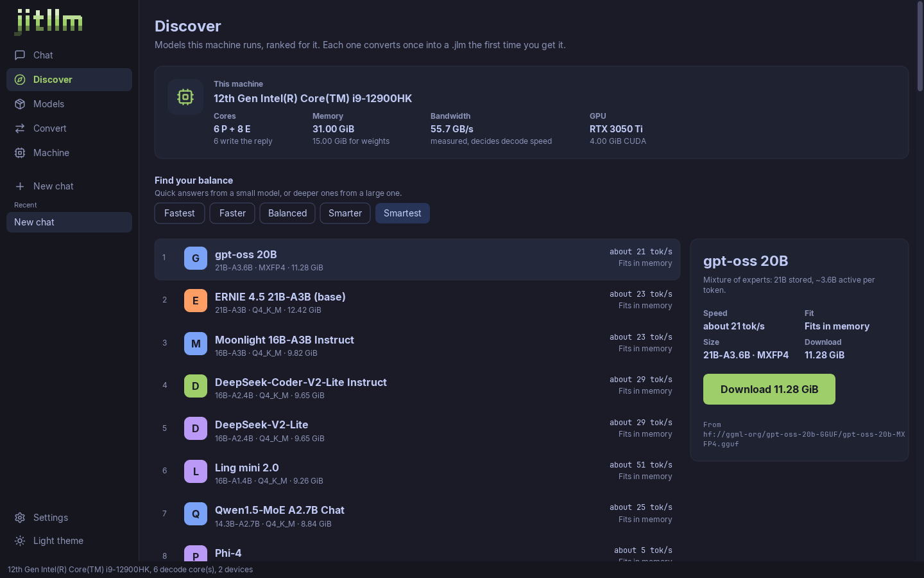Click the M avatar of Moonlight 16B-A3B
The height and width of the screenshot is (578, 924).
click(x=196, y=344)
